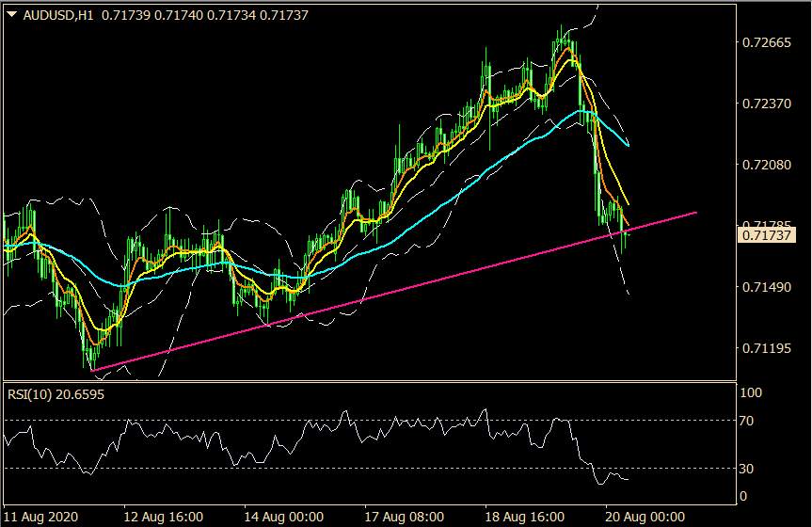This screenshot has width=812, height=527.
Task: Click the triangle arrow beside AUDUSD,H1
Action: coord(12,15)
